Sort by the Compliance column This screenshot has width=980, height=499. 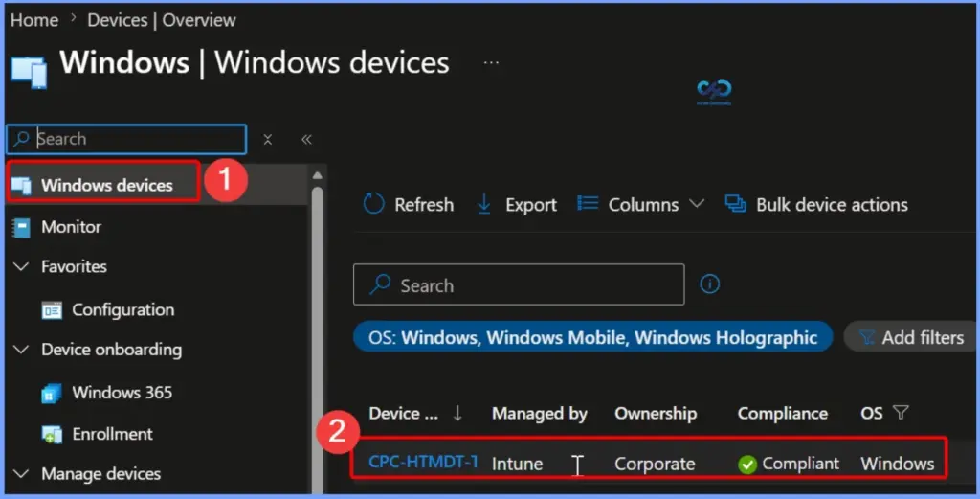coord(783,414)
